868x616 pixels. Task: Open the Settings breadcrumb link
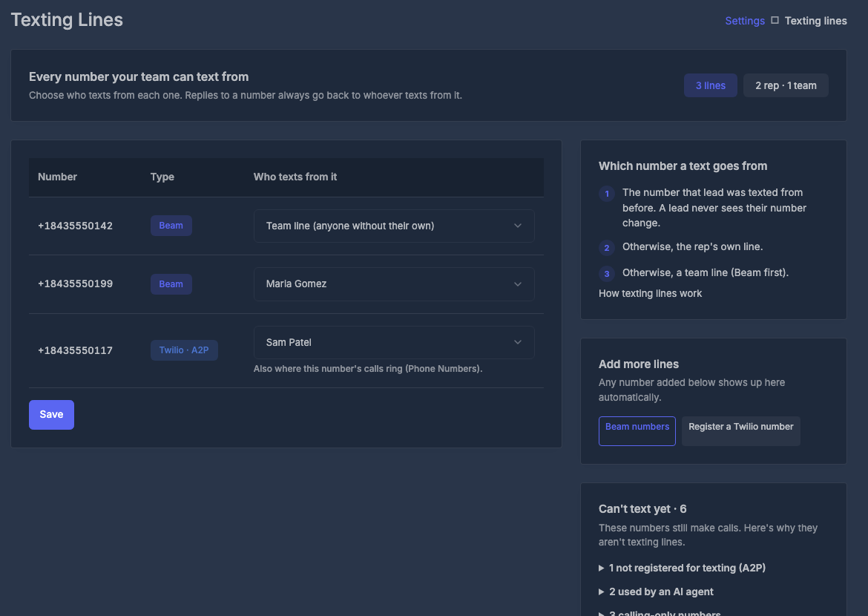tap(745, 21)
